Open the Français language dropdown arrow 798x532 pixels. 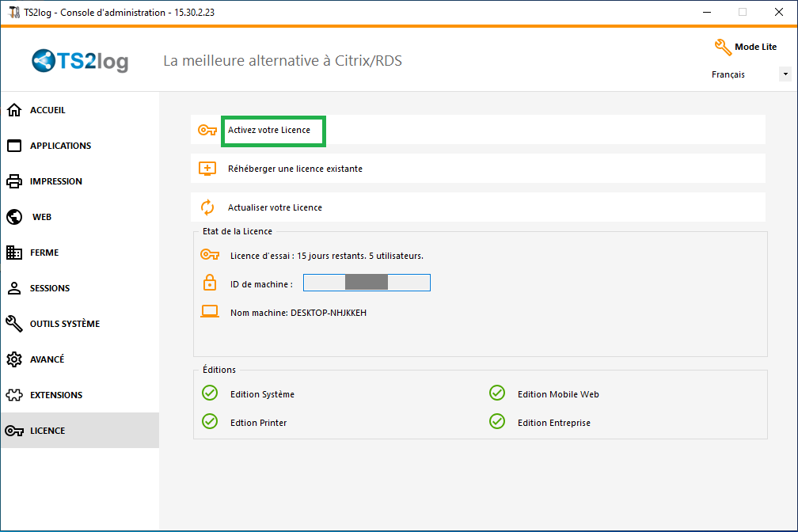(785, 74)
